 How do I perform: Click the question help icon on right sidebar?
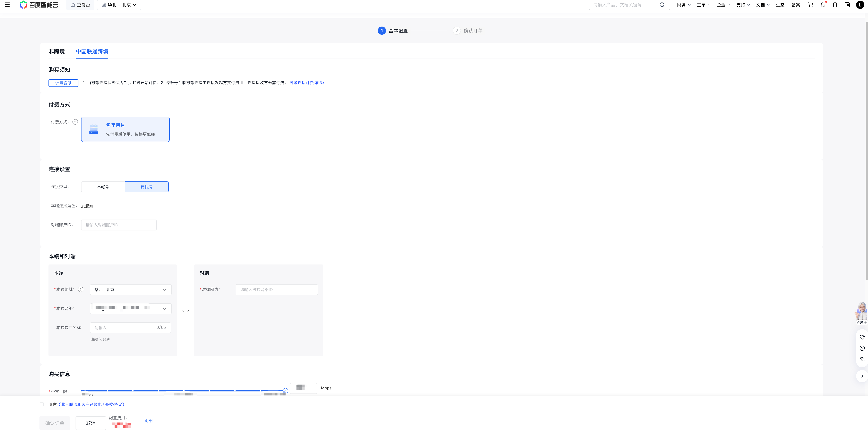click(x=862, y=348)
